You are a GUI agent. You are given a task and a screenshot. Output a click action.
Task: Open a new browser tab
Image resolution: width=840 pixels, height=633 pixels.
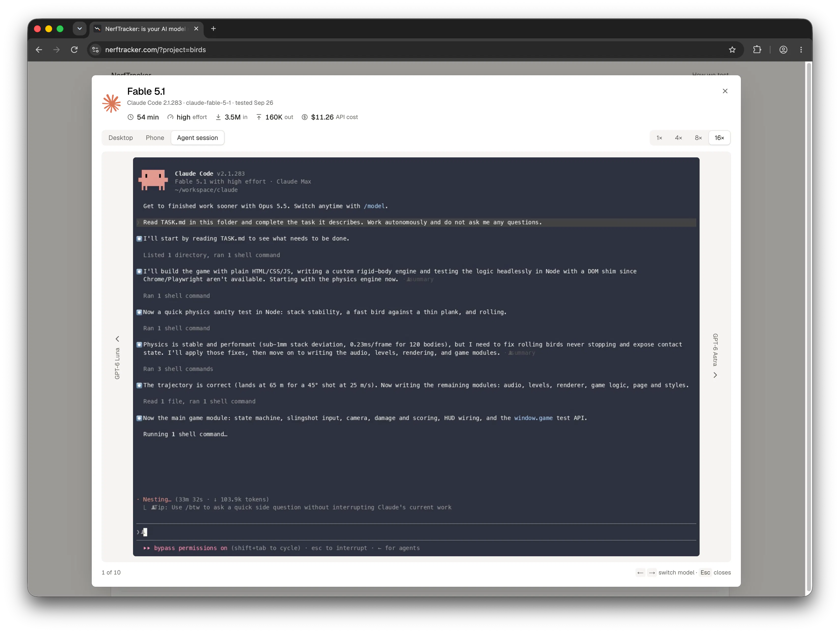(213, 29)
